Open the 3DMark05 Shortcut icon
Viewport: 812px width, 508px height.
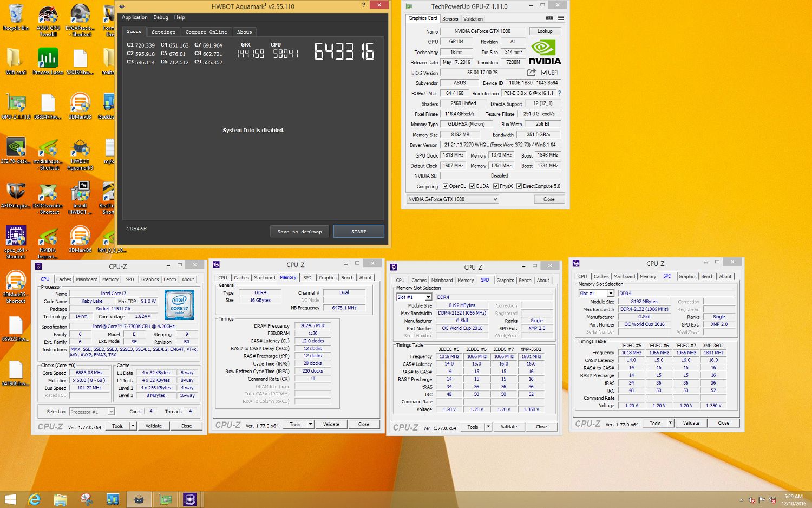[x=16, y=286]
